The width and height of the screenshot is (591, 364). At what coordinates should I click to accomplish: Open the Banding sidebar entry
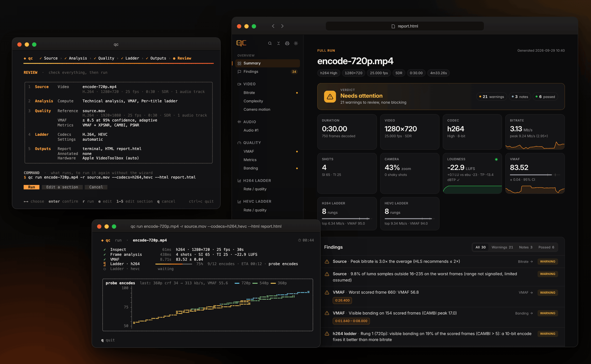coord(267,168)
